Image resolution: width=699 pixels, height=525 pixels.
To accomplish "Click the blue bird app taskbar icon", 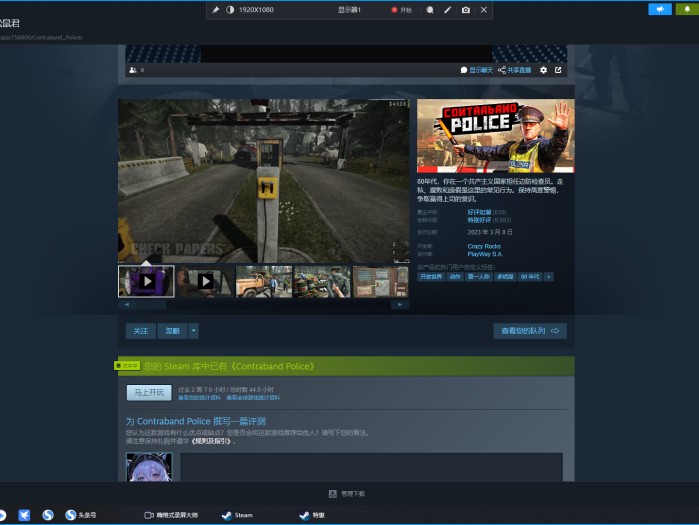I will coord(24,515).
